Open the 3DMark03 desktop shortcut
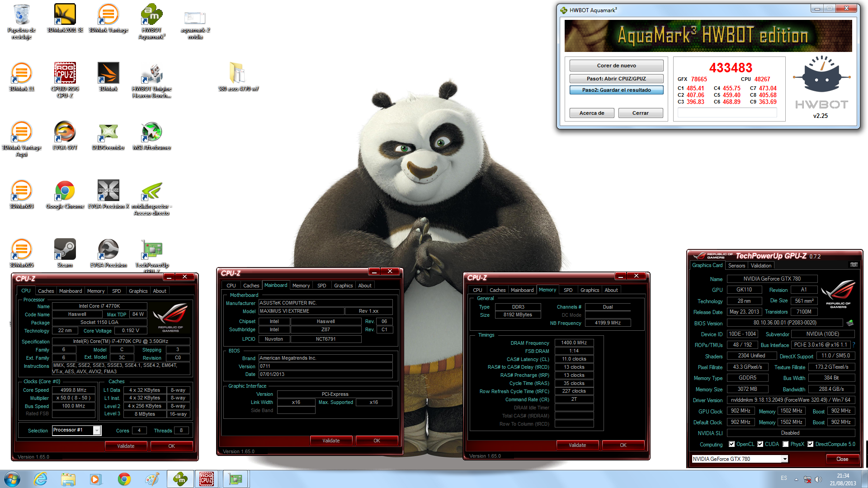The height and width of the screenshot is (488, 868). (21, 194)
